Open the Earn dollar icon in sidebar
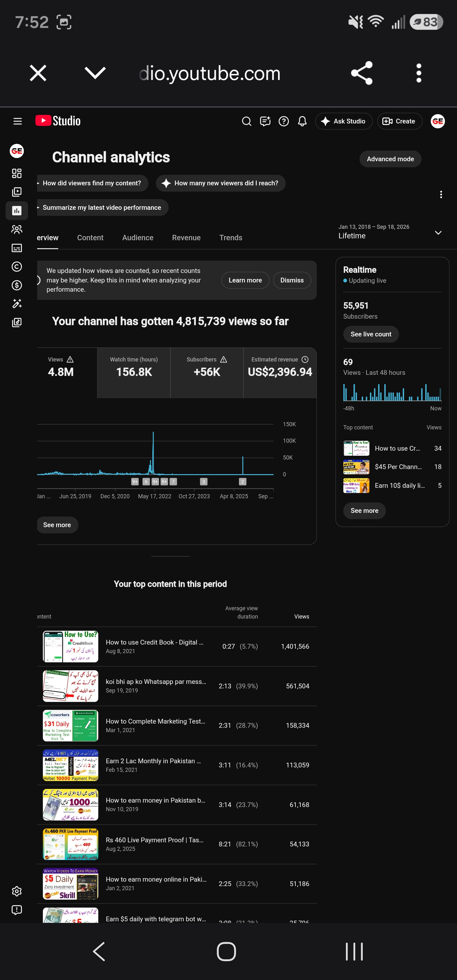The height and width of the screenshot is (980, 457). click(17, 285)
